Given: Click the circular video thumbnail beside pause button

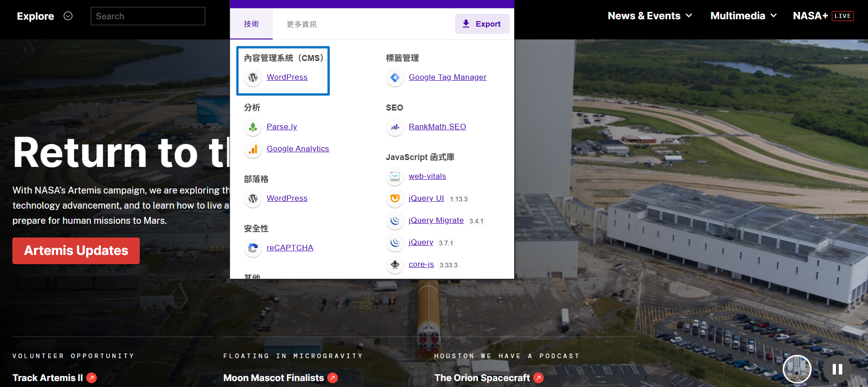Looking at the screenshot, I should click(x=797, y=369).
